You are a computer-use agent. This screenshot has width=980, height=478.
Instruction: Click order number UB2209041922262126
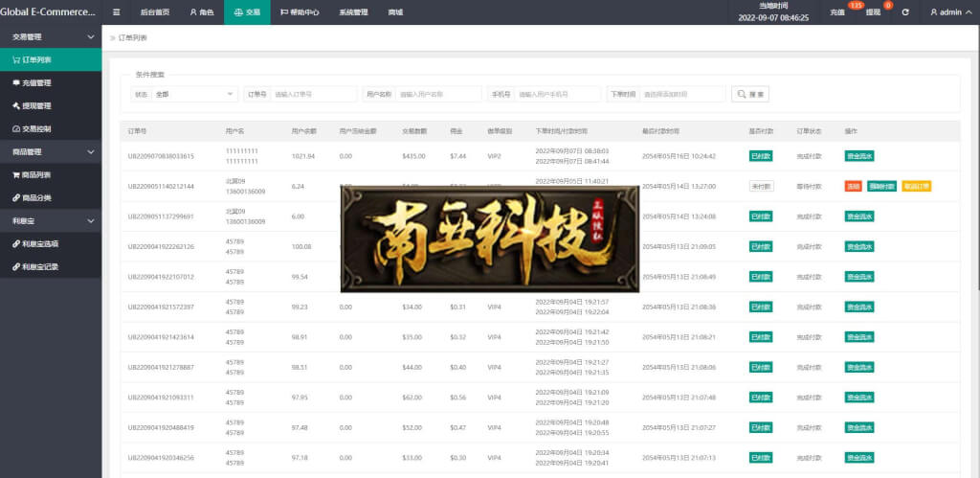click(161, 246)
